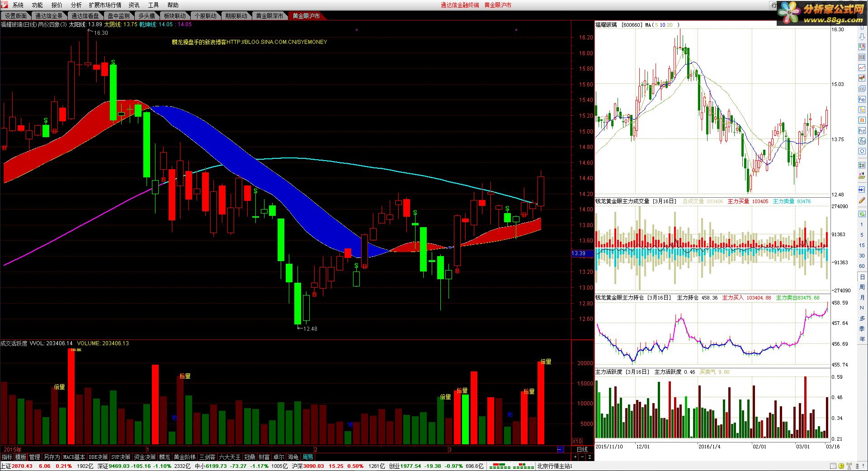The height and width of the screenshot is (471, 868).
Task: Select the 5-minute period
Action: pyautogui.click(x=862, y=235)
